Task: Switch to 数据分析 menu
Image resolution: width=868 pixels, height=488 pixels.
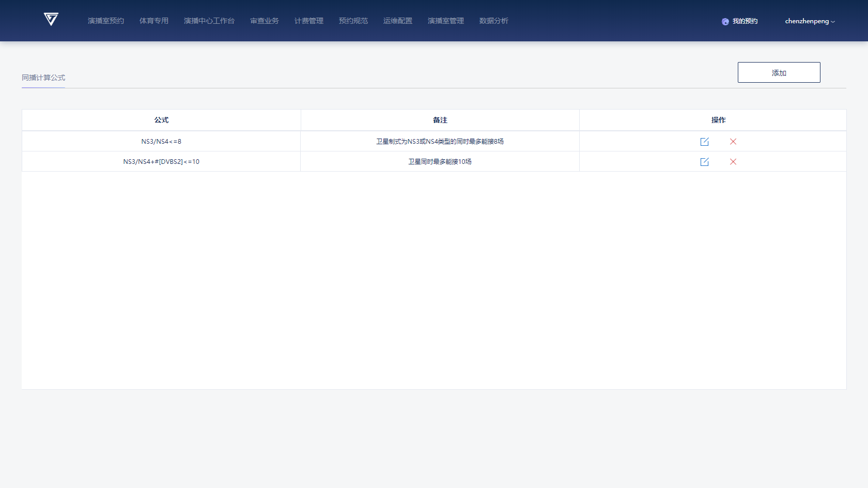Action: click(494, 21)
